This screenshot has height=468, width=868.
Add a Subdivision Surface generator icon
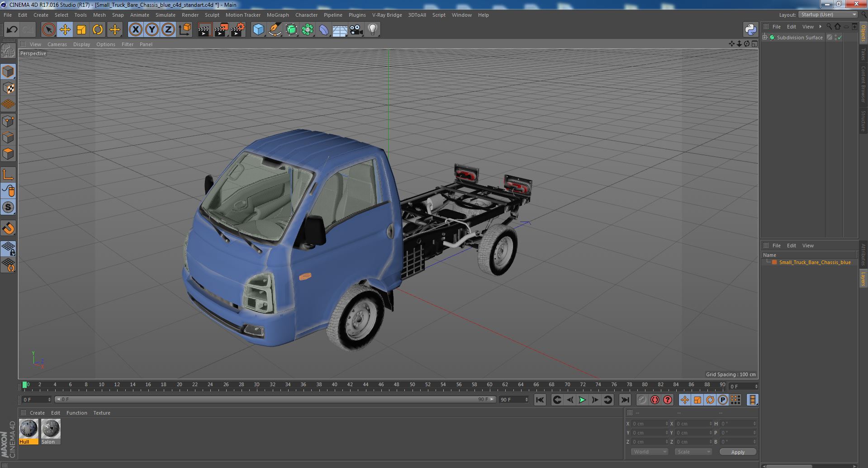(x=291, y=30)
